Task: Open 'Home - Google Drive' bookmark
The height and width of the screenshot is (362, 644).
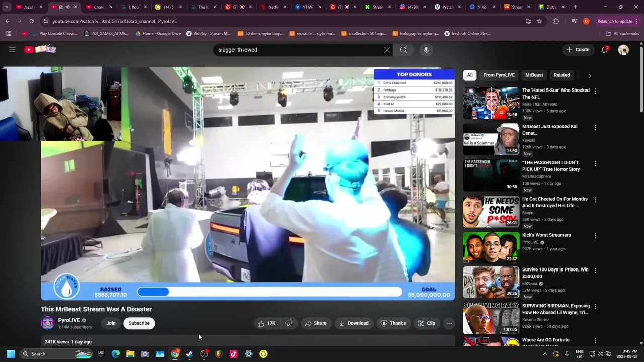Action: click(x=158, y=34)
